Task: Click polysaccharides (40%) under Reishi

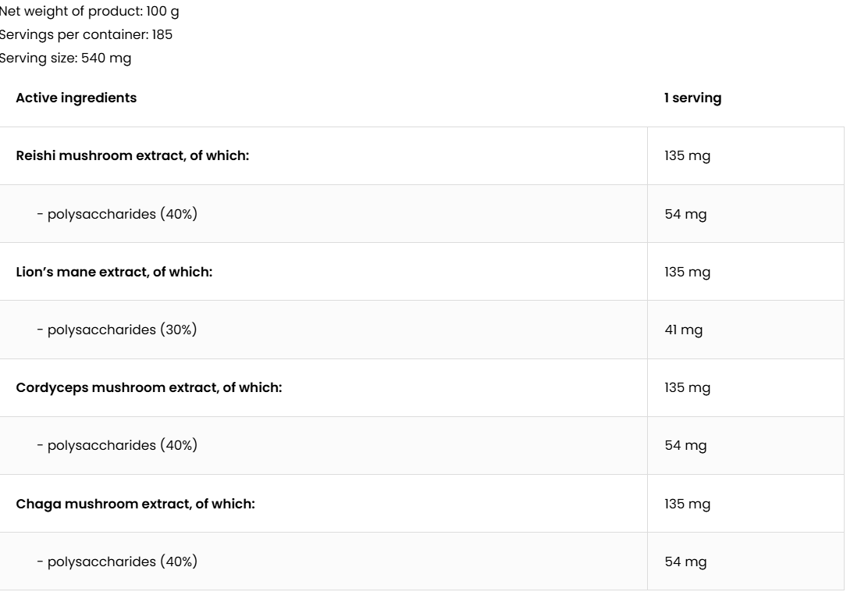Action: click(x=117, y=214)
